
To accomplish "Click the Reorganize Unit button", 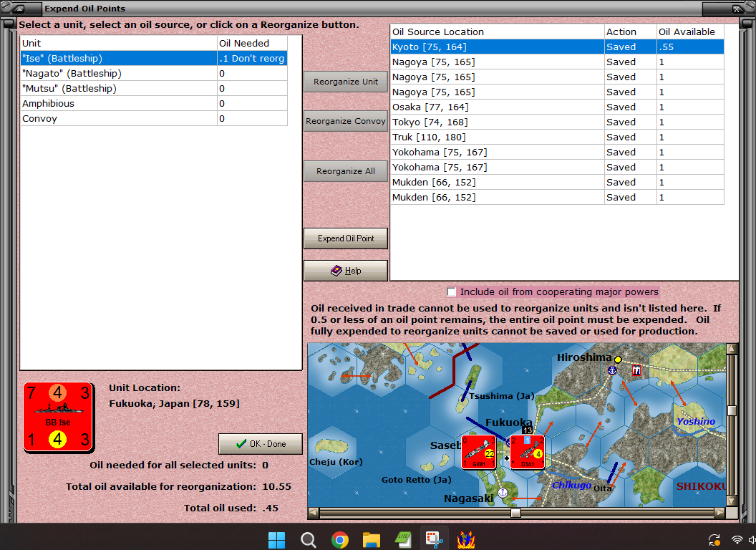I will [x=346, y=82].
